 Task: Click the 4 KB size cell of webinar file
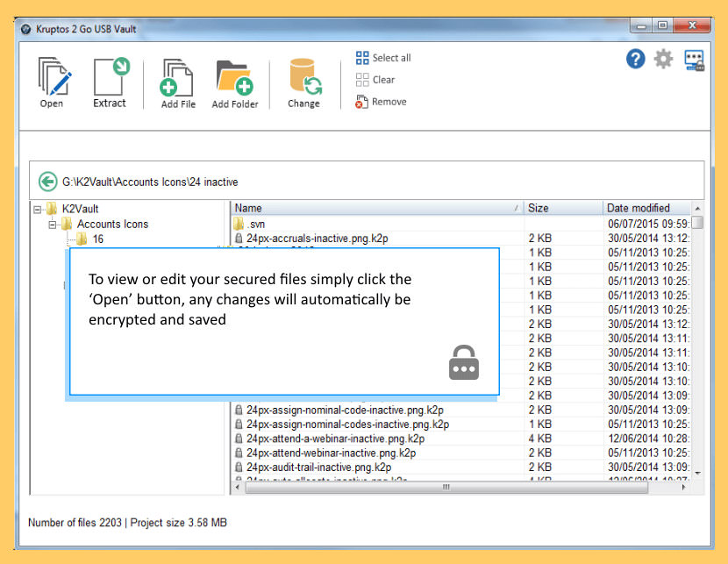539,439
